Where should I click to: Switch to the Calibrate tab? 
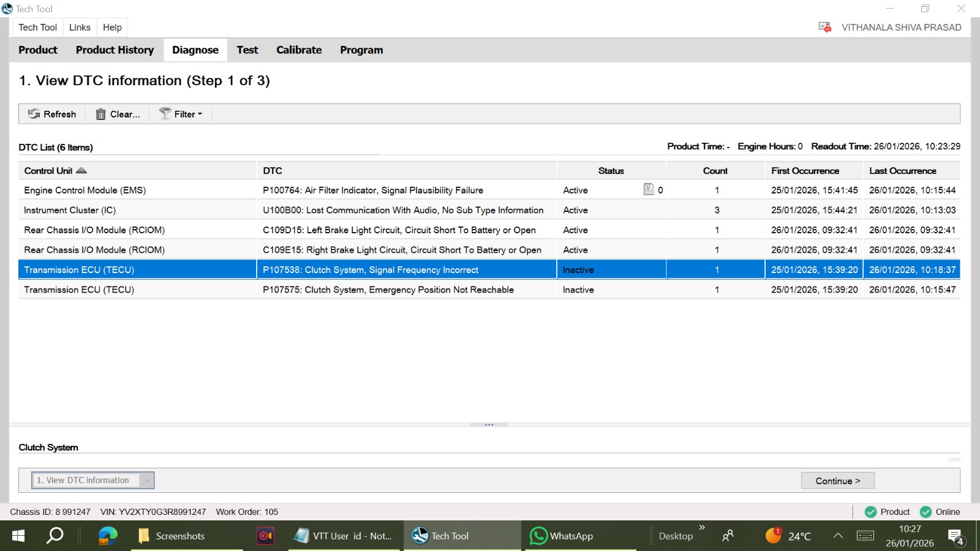pos(299,50)
